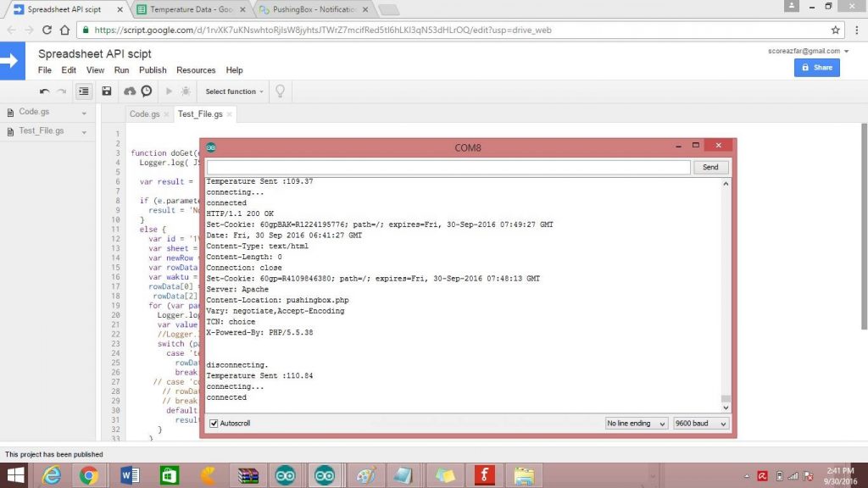Open File Explorer from the taskbar
The image size is (868, 488).
[524, 475]
